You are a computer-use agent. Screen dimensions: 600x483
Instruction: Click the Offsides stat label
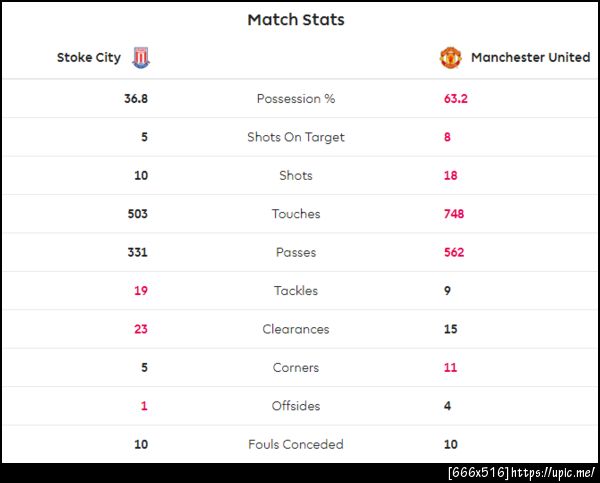296,406
